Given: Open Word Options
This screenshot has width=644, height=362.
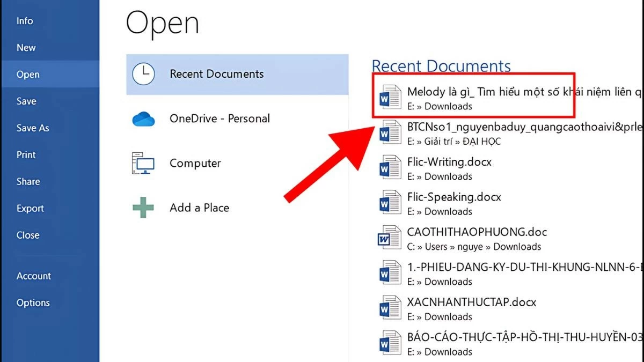Looking at the screenshot, I should (x=33, y=303).
